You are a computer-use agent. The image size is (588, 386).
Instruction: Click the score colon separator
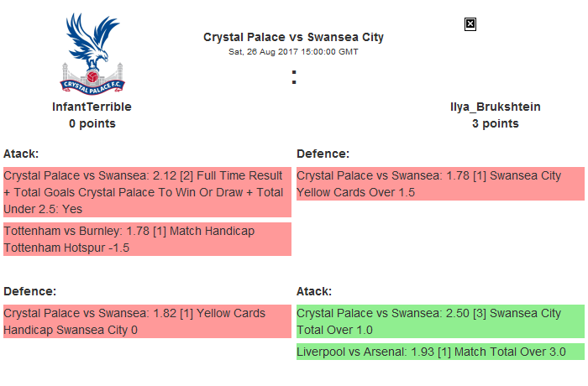click(293, 77)
